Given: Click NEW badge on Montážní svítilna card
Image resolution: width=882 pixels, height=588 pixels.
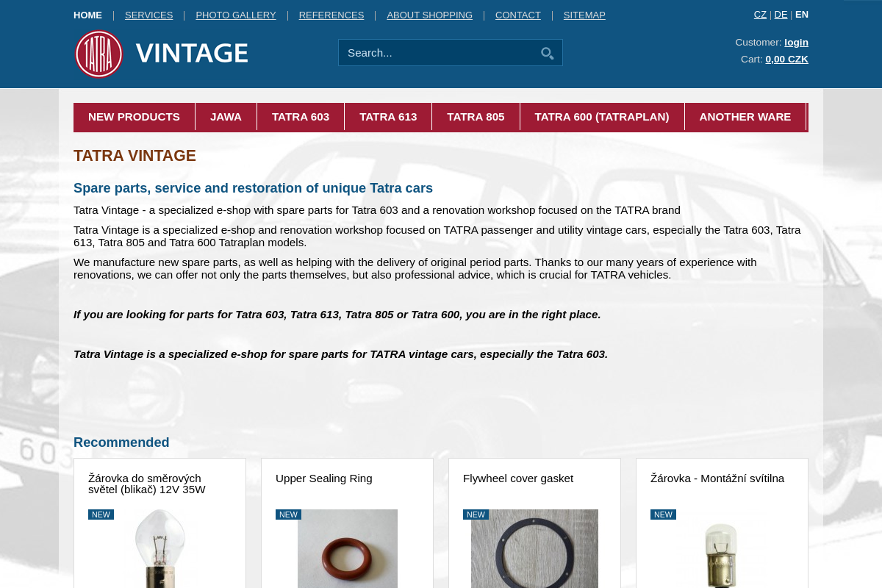Looking at the screenshot, I should (663, 514).
